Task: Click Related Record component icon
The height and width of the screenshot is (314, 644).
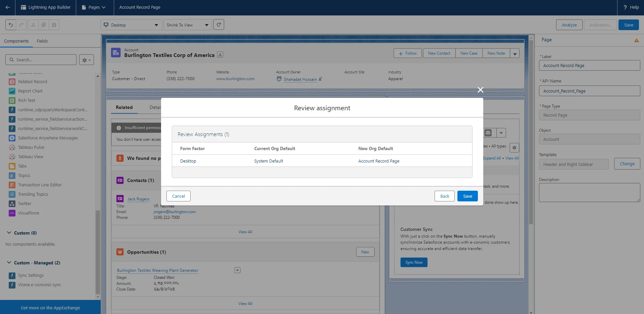Action: pyautogui.click(x=12, y=82)
